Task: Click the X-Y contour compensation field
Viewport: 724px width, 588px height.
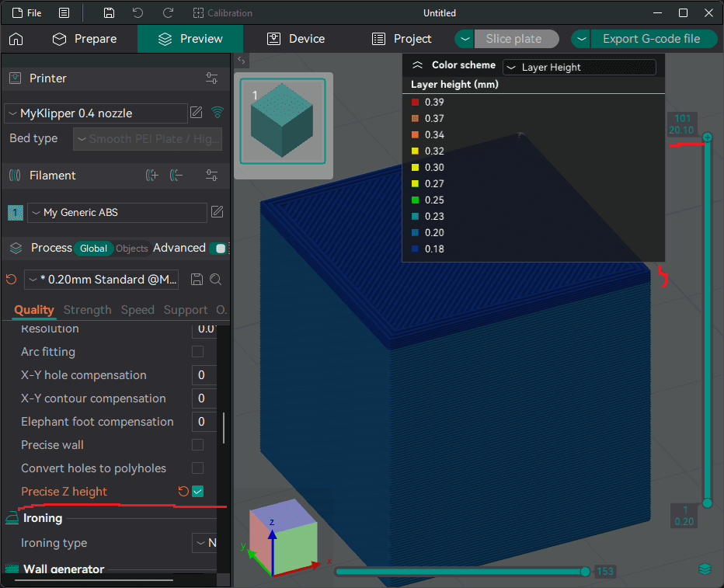Action: tap(204, 398)
